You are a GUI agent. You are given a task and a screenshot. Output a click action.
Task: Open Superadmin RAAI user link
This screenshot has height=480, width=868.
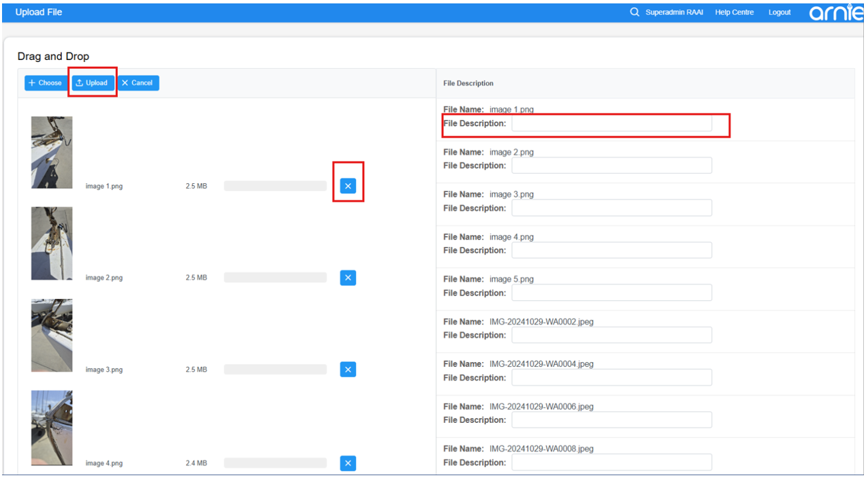[x=674, y=12]
